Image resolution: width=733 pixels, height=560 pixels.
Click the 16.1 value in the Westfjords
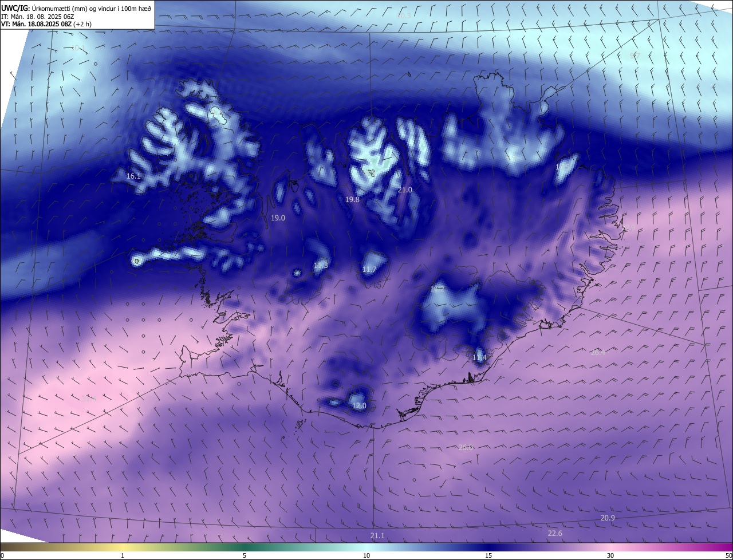(x=133, y=176)
